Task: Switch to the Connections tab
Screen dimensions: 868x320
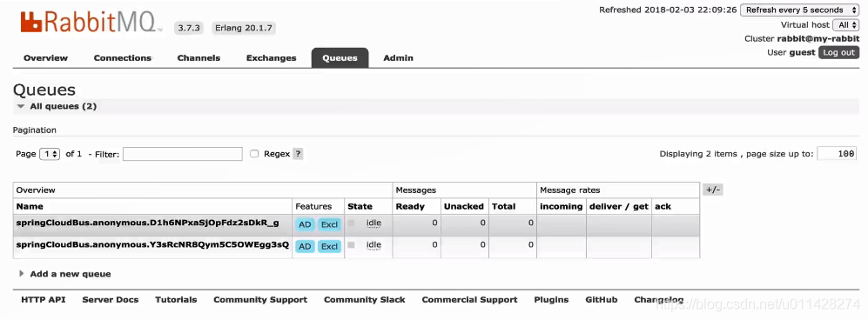Action: coord(123,58)
